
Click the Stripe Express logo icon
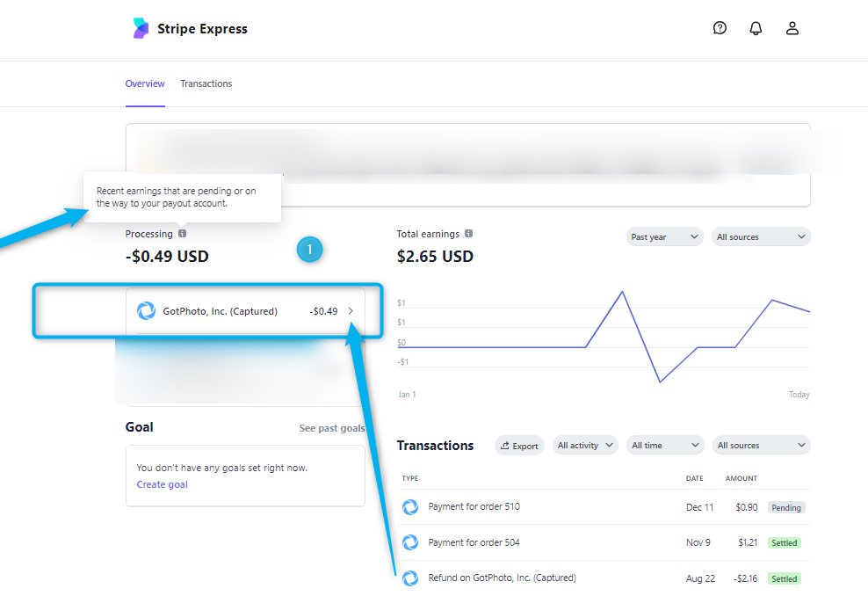pos(141,28)
